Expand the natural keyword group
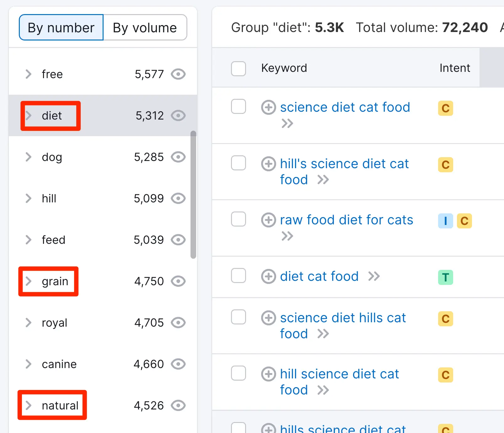The width and height of the screenshot is (504, 433). (29, 405)
